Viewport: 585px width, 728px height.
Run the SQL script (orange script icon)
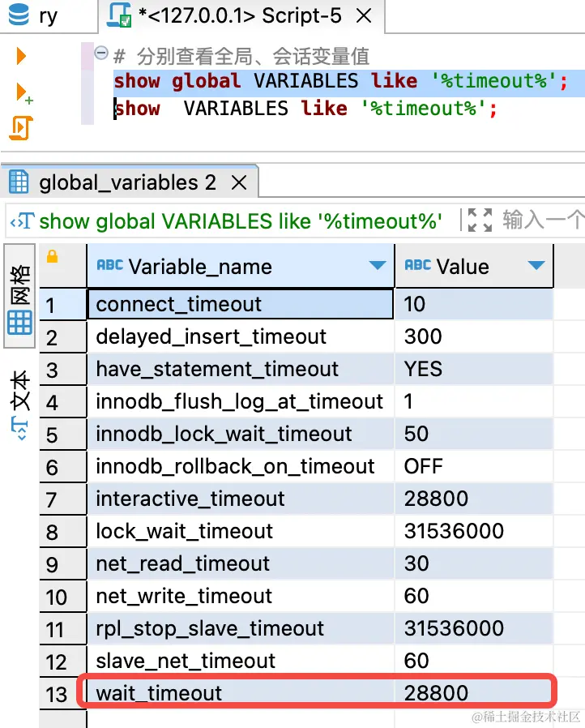21,128
